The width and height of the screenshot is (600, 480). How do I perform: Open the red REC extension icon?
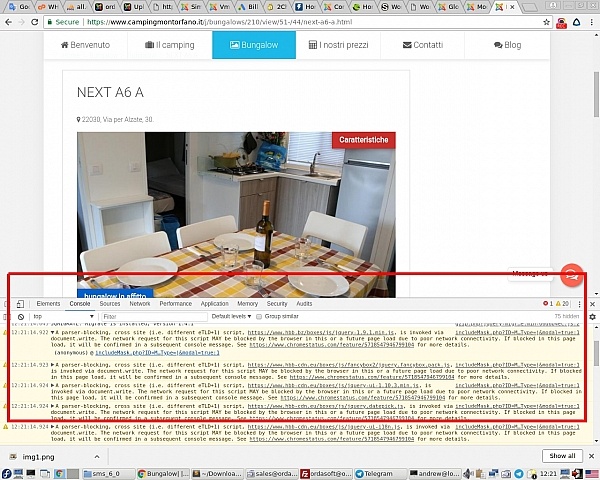point(561,23)
